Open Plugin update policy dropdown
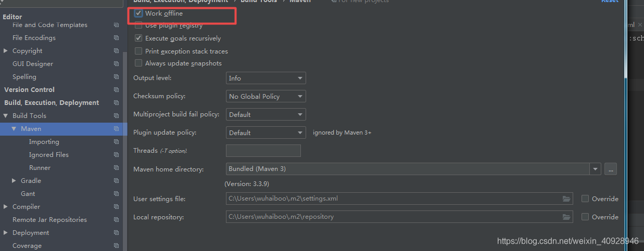 (x=266, y=133)
